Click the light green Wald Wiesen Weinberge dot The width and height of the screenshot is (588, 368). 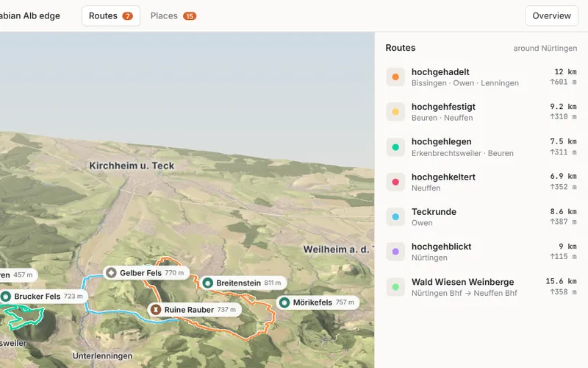coord(395,287)
